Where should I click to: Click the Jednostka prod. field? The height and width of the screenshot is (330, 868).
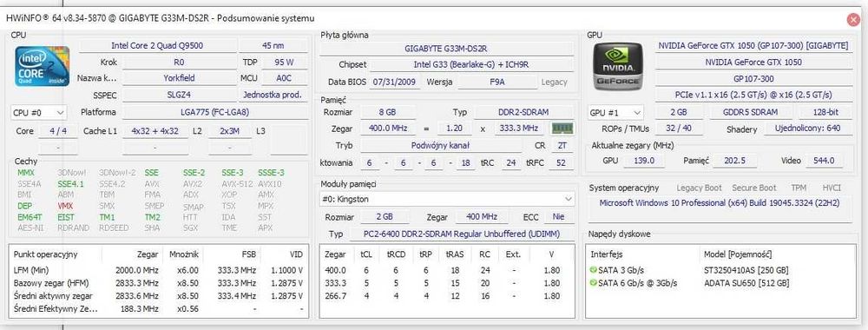click(273, 95)
